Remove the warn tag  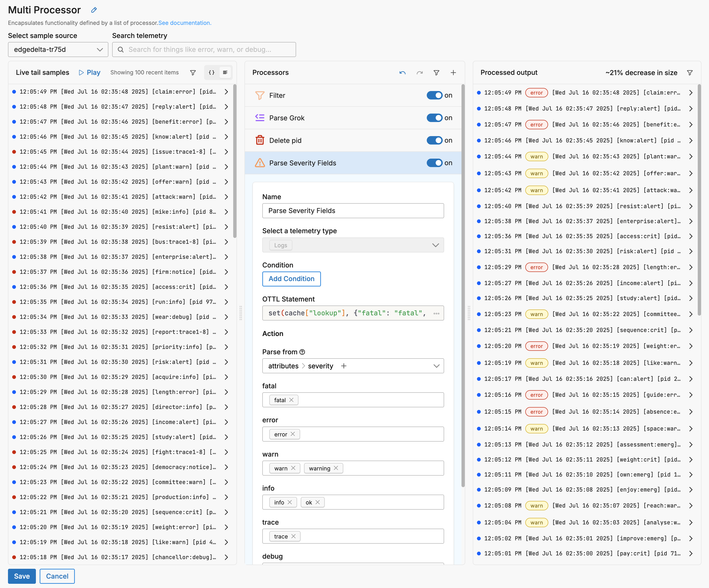tap(293, 468)
